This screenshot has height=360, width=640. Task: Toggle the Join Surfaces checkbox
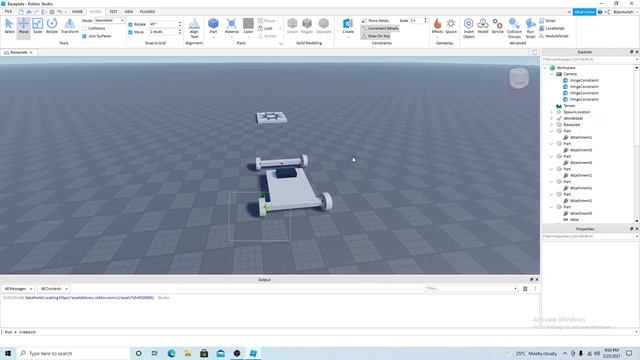(84, 36)
